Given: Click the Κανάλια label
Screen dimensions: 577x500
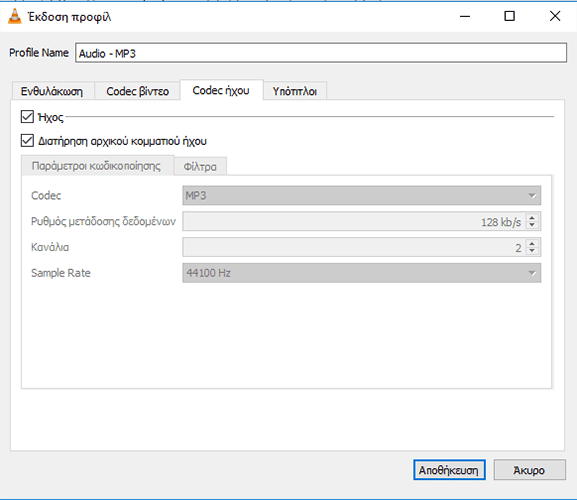Looking at the screenshot, I should [50, 247].
